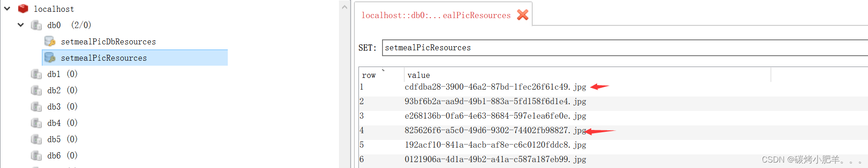Switch to the localhost::db0:...ealPicResources tab
The image size is (868, 168).
tap(436, 15)
